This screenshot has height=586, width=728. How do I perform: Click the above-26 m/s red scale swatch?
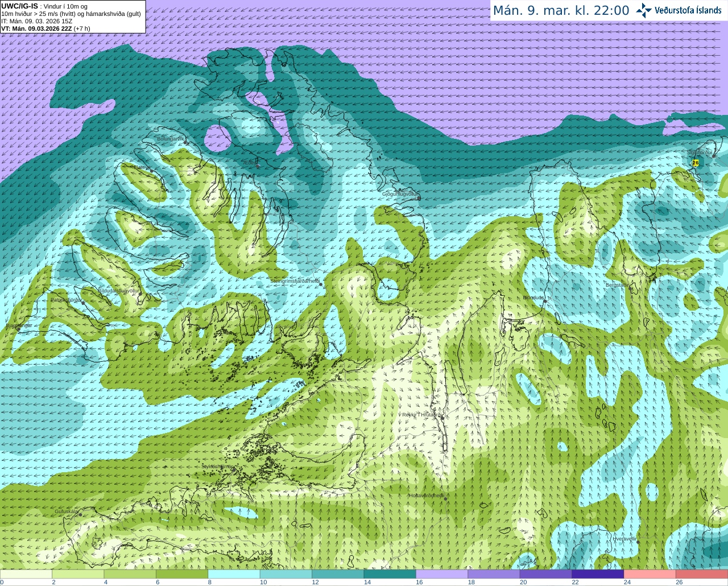pyautogui.click(x=702, y=574)
